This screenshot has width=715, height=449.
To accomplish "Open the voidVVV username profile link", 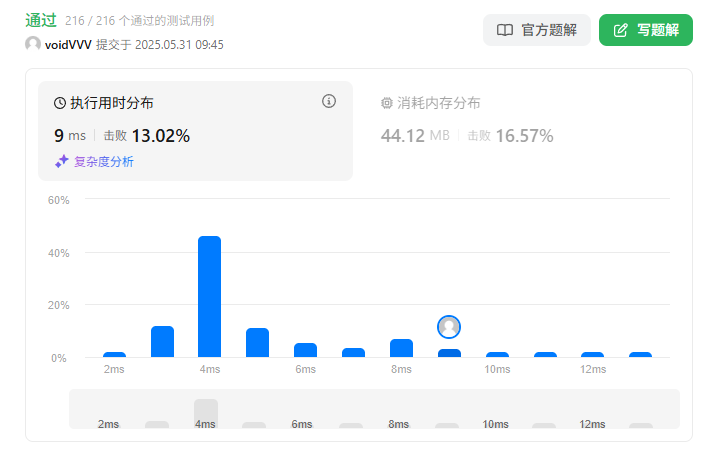I will point(68,45).
